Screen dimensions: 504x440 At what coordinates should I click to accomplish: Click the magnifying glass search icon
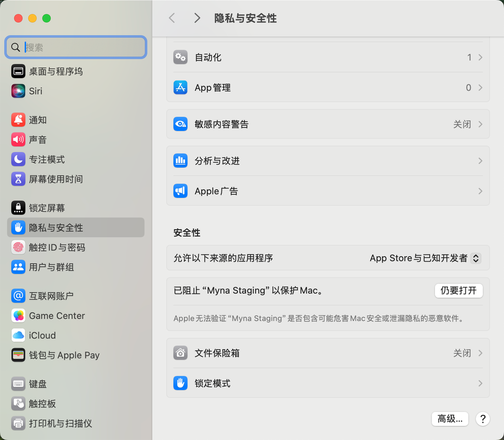(16, 47)
